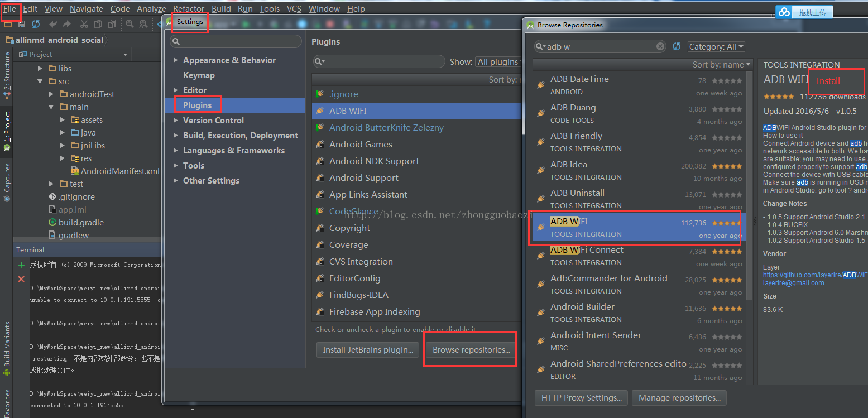
Task: Click the Copy toolbar icon
Action: tap(98, 24)
